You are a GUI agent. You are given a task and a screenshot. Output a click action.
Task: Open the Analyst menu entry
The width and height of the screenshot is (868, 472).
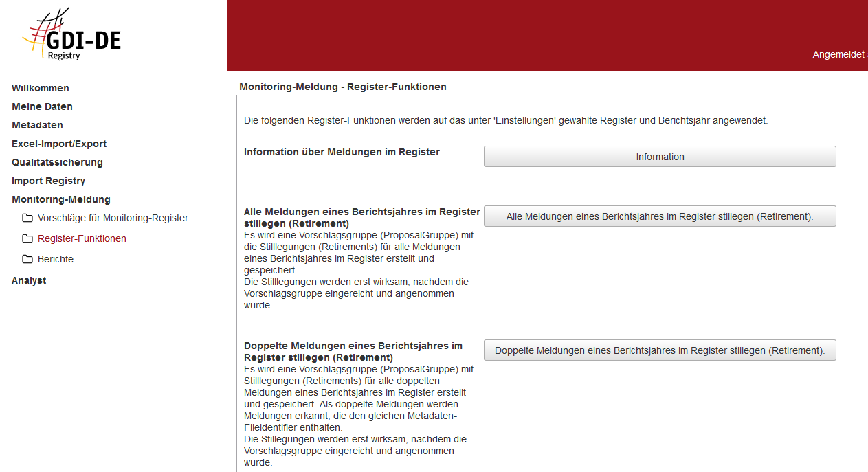pyautogui.click(x=29, y=280)
